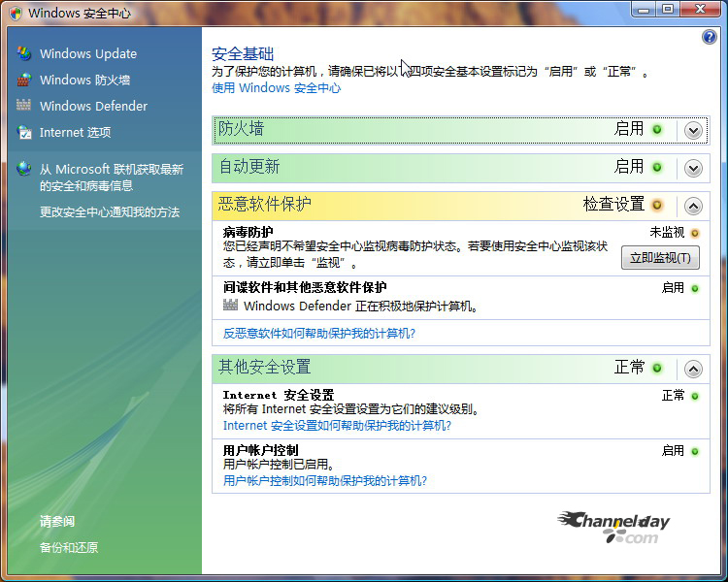Open 反恶意软件如何帮助保护我的计算机? link
This screenshot has width=728, height=582.
pyautogui.click(x=319, y=334)
